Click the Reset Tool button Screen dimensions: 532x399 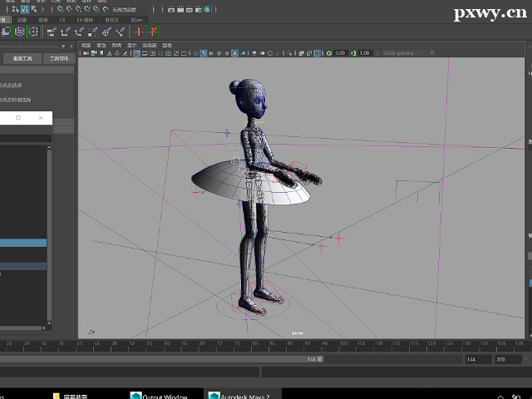pos(22,59)
